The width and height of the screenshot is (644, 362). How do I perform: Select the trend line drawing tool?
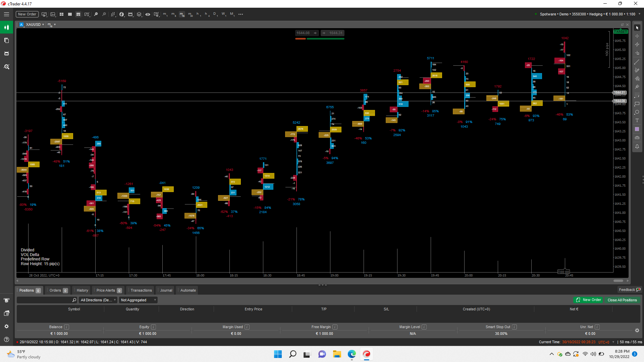(637, 62)
